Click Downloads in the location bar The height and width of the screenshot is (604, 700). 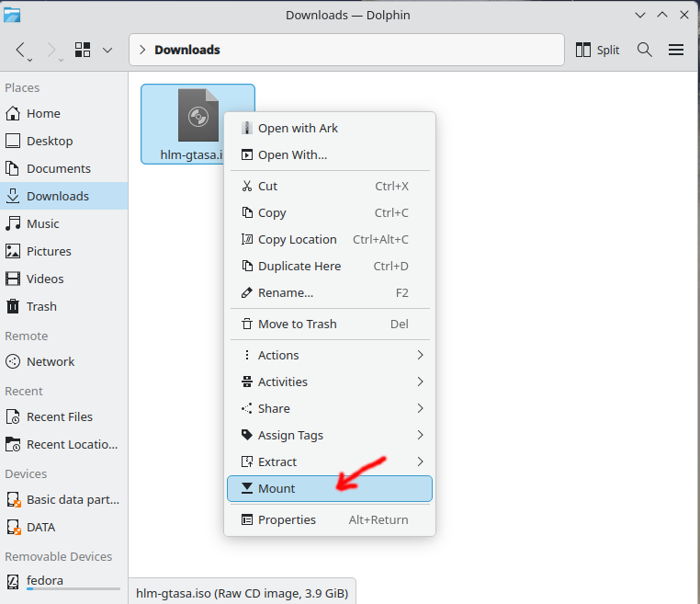point(187,50)
